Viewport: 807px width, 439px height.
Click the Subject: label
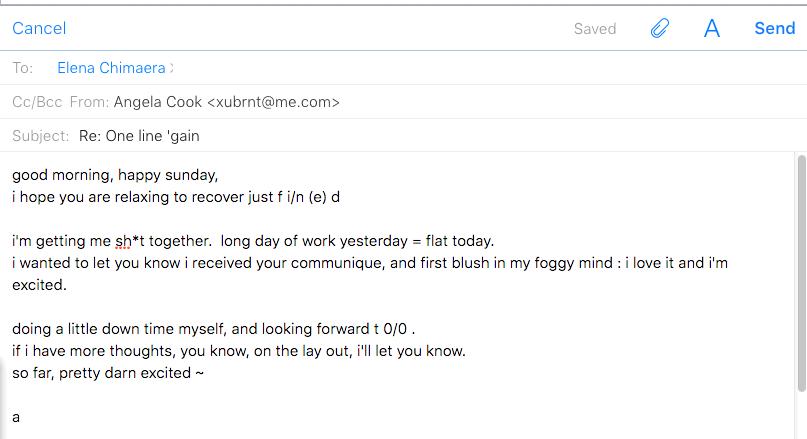tap(41, 136)
